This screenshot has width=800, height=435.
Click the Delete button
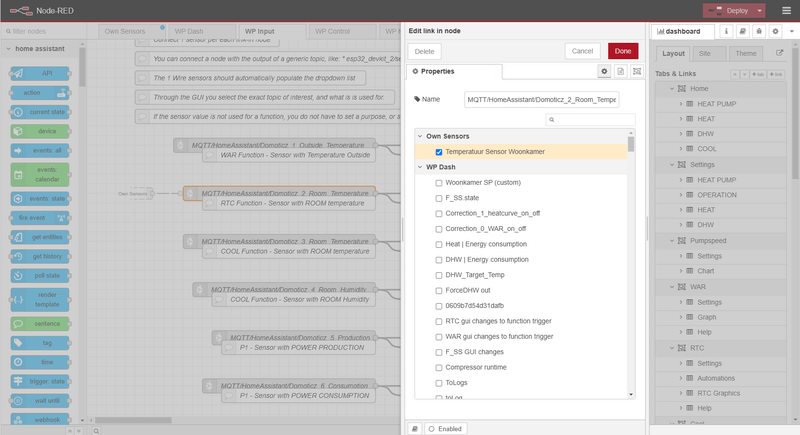pos(424,52)
